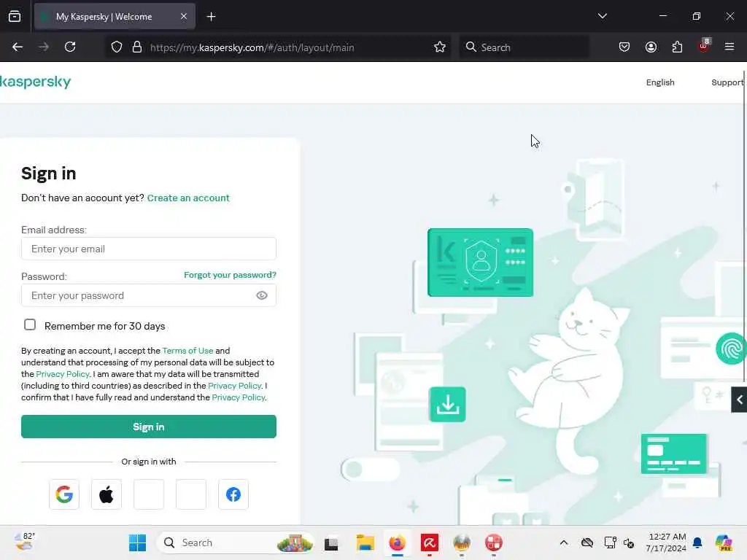Sign in with Google icon
747x560 pixels.
64,494
